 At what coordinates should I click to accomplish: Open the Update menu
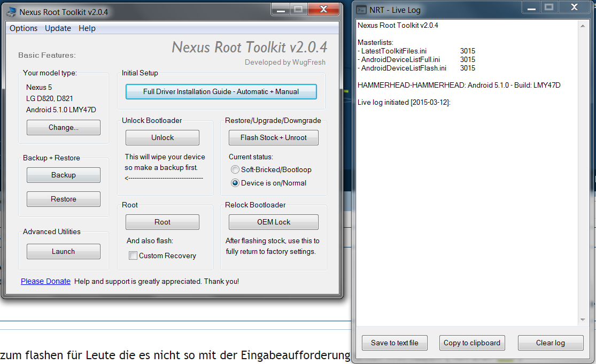point(58,28)
